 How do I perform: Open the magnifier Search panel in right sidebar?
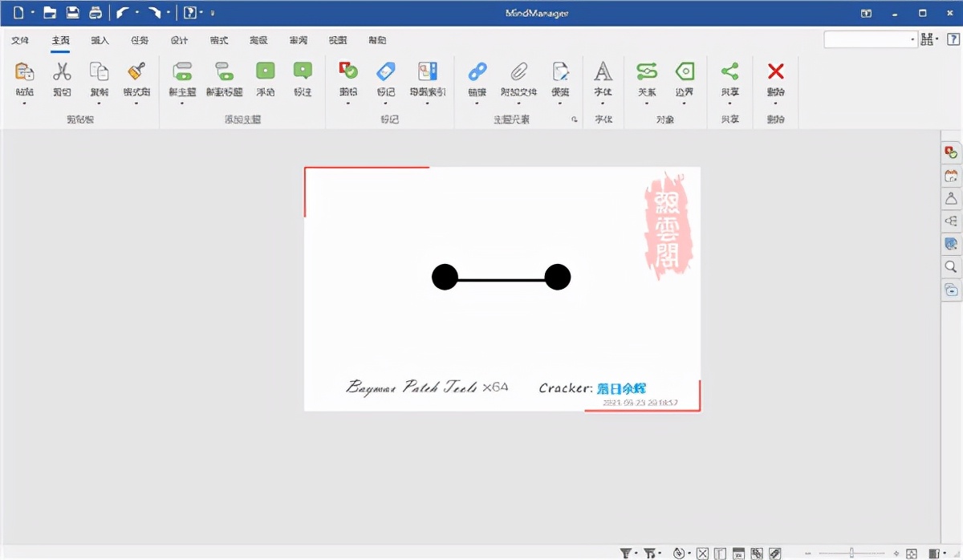coord(951,267)
